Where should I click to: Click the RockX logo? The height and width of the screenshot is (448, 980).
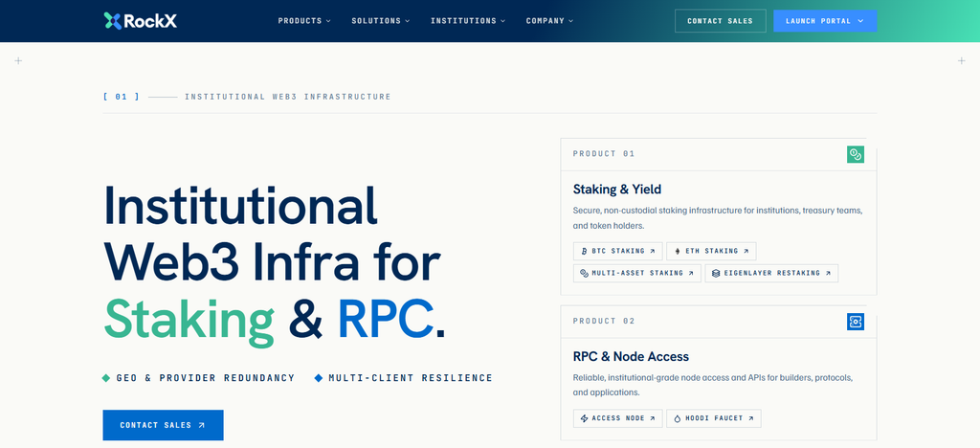click(140, 21)
